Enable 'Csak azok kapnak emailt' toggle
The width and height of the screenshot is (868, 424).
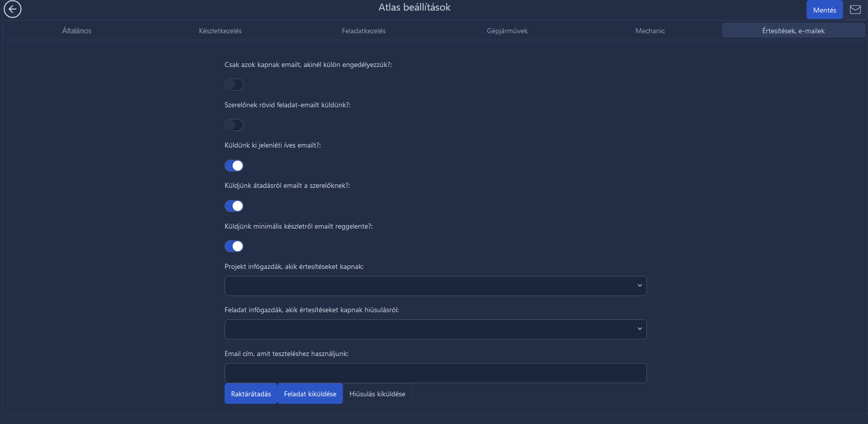coord(234,85)
